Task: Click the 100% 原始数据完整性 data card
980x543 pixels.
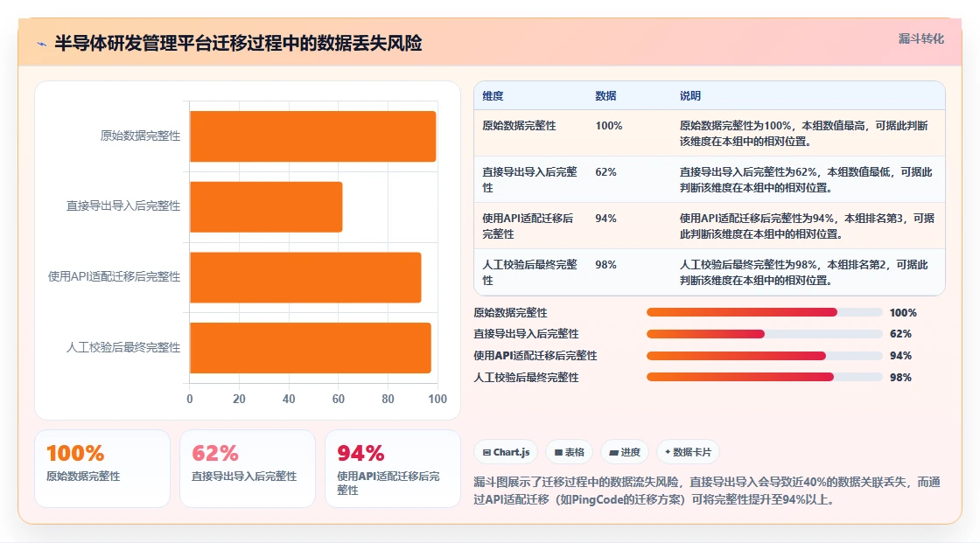Action: pyautogui.click(x=102, y=469)
